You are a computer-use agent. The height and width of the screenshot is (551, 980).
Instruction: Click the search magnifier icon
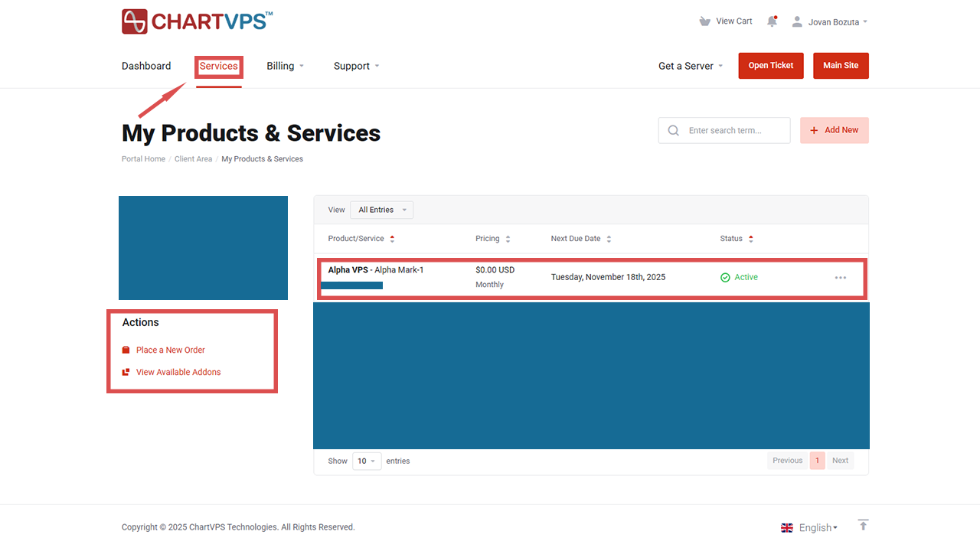point(673,131)
